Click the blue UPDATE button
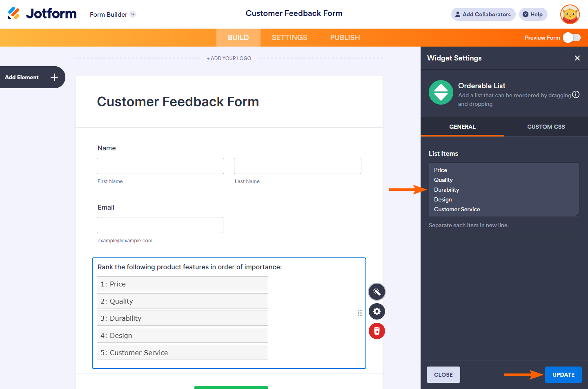This screenshot has width=588, height=389. (563, 375)
